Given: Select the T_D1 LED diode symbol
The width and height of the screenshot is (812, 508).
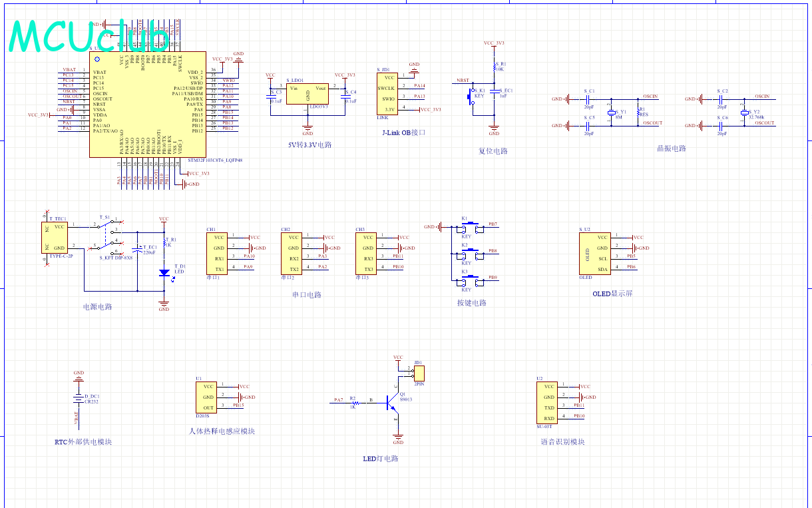Looking at the screenshot, I should tap(164, 272).
